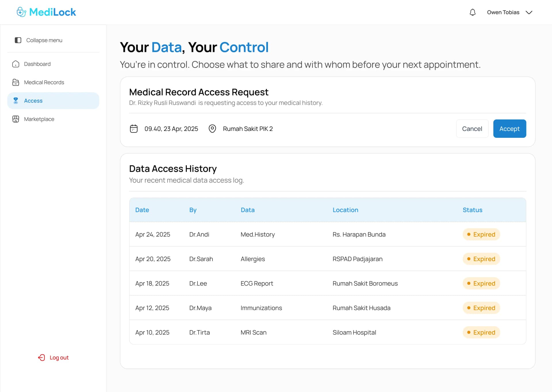
Task: Go to Medical Records page
Action: point(44,82)
